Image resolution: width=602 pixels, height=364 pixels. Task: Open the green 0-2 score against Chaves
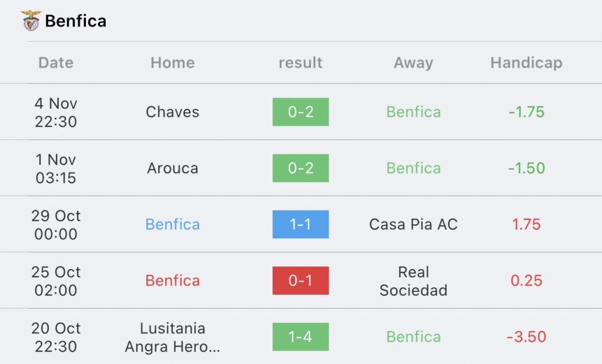pos(300,112)
